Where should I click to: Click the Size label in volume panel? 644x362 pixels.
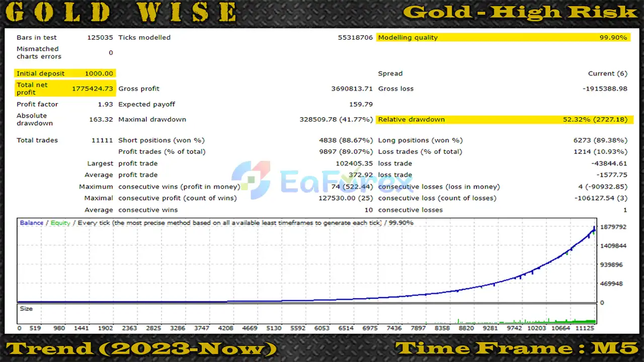pyautogui.click(x=26, y=308)
